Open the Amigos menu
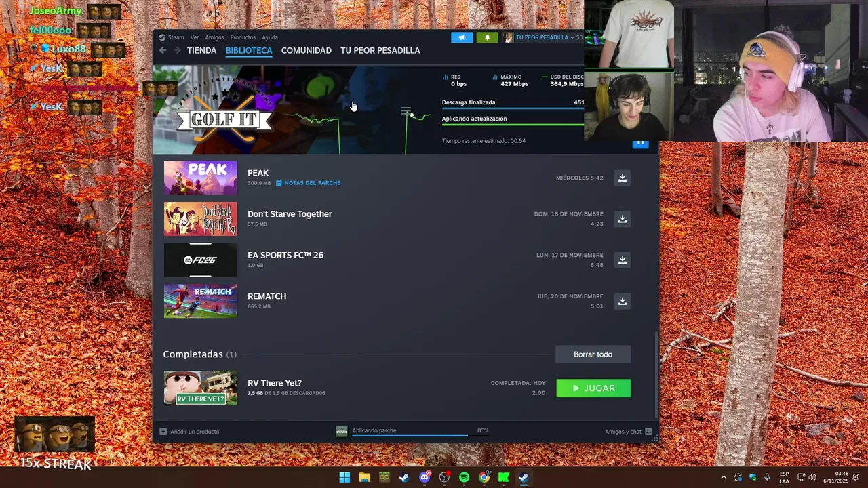The height and width of the screenshot is (488, 868). 214,37
